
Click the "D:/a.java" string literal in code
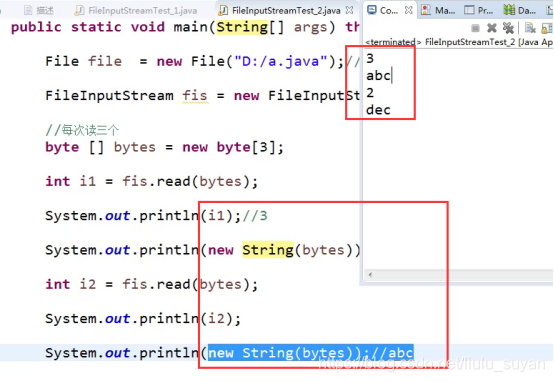[x=281, y=61]
